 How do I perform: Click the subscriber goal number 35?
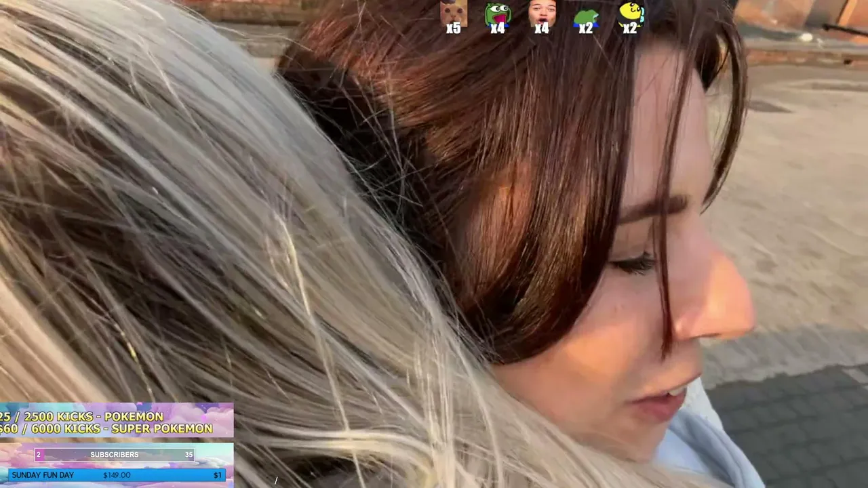[189, 455]
